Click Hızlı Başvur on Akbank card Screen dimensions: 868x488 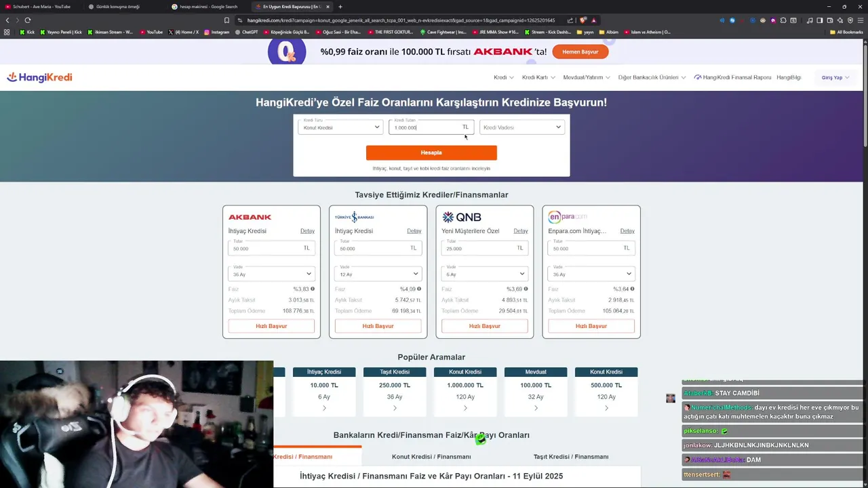[x=271, y=326]
